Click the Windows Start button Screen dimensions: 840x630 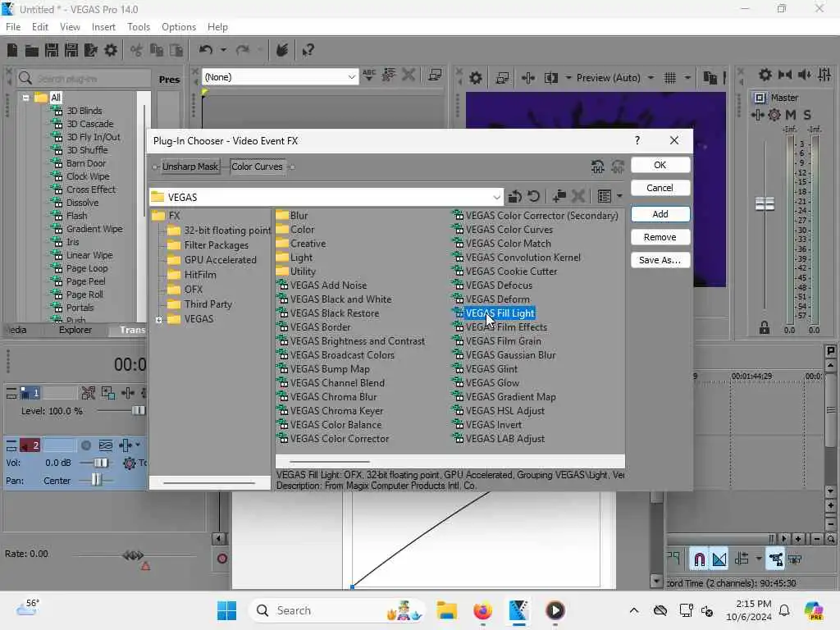click(226, 610)
